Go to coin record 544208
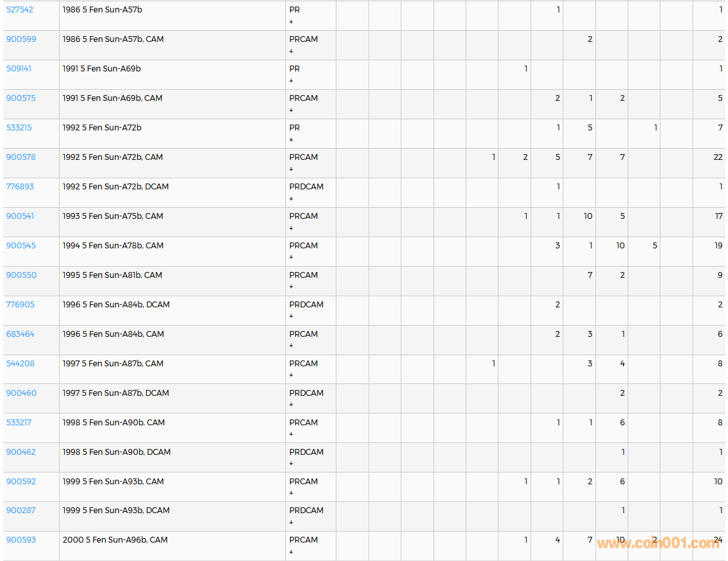The width and height of the screenshot is (728, 561). (x=20, y=364)
